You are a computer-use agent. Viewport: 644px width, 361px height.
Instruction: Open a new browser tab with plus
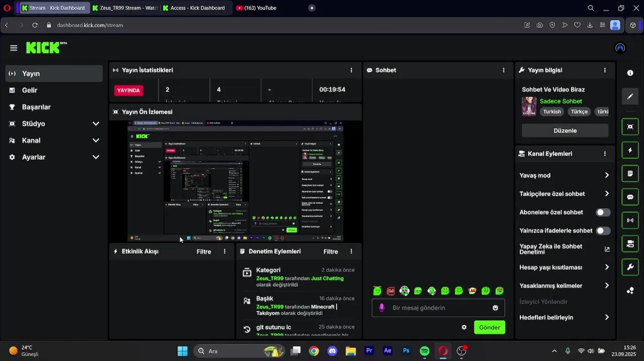coord(312,8)
